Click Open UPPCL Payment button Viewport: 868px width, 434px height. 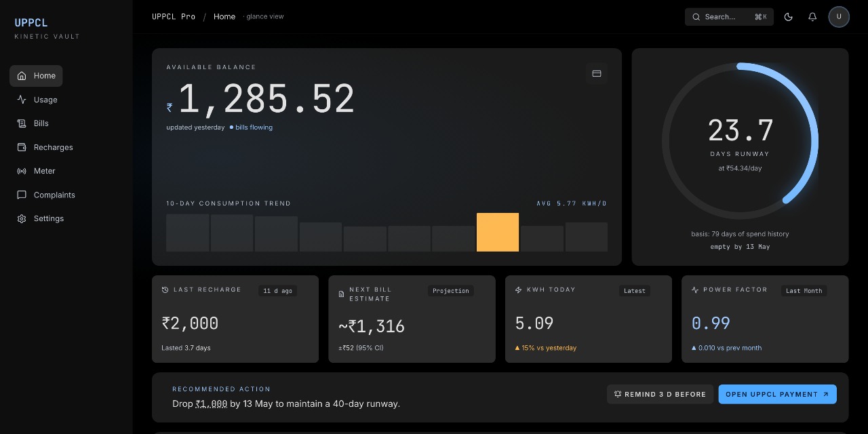[x=777, y=394]
